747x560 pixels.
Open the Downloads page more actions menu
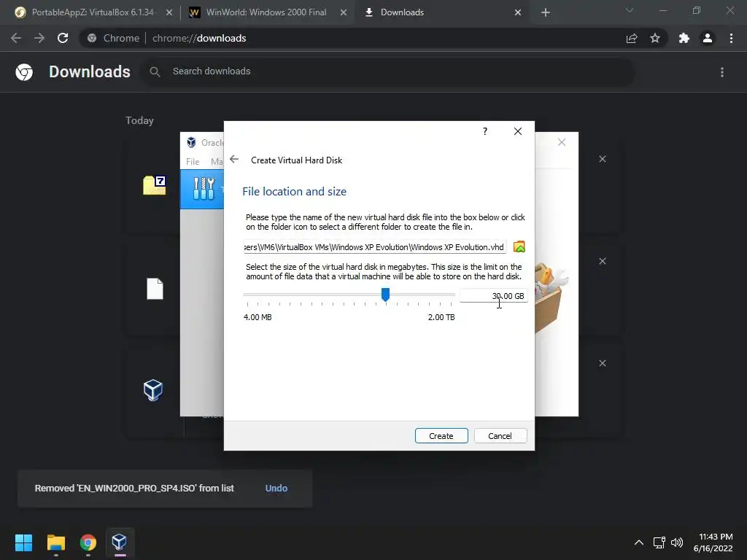[x=722, y=72]
